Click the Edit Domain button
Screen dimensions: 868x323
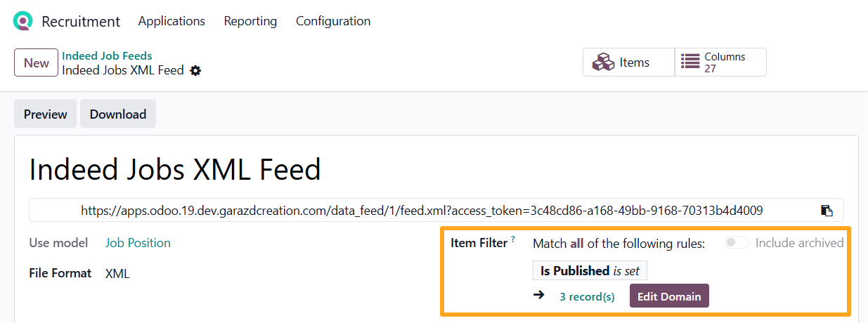[x=669, y=296]
